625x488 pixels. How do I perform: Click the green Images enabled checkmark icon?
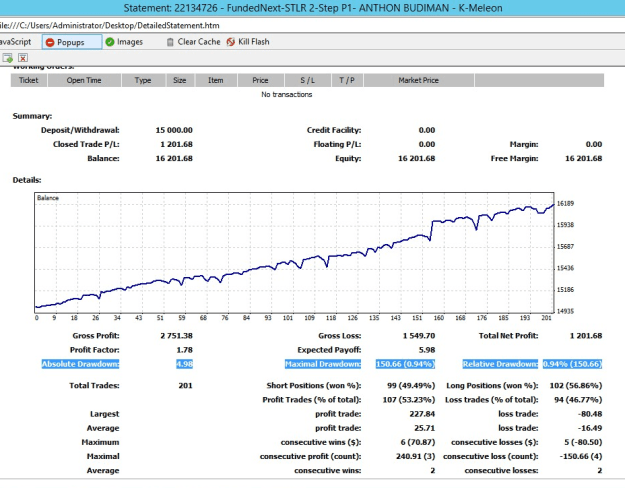[110, 42]
